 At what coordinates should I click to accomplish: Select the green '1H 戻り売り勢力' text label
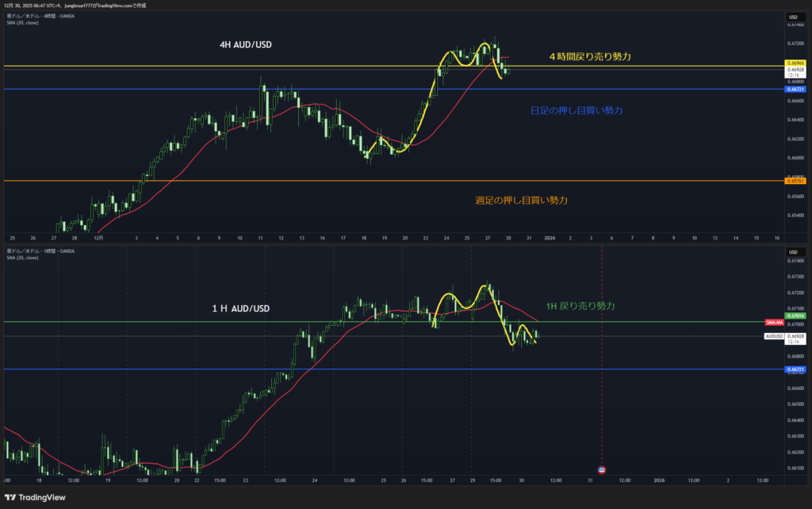point(580,305)
